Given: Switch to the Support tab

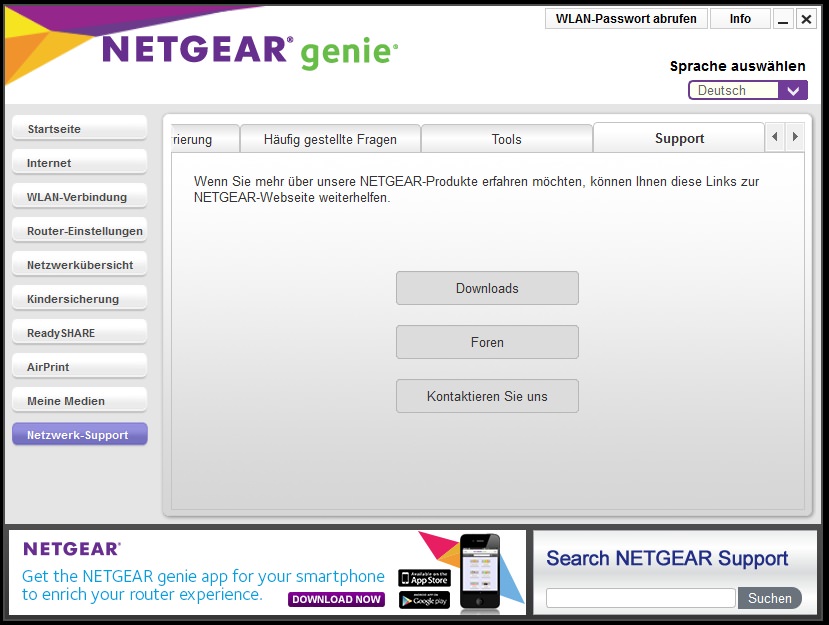Looking at the screenshot, I should (679, 138).
